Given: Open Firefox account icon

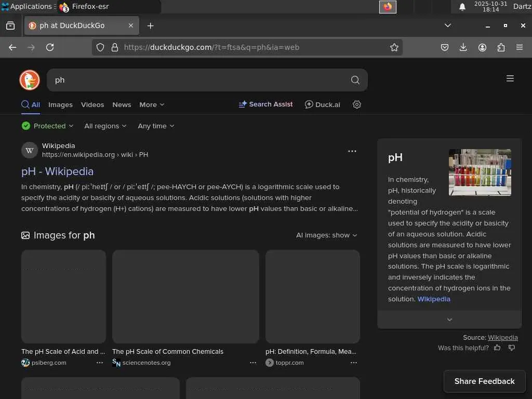Looking at the screenshot, I should click(482, 47).
